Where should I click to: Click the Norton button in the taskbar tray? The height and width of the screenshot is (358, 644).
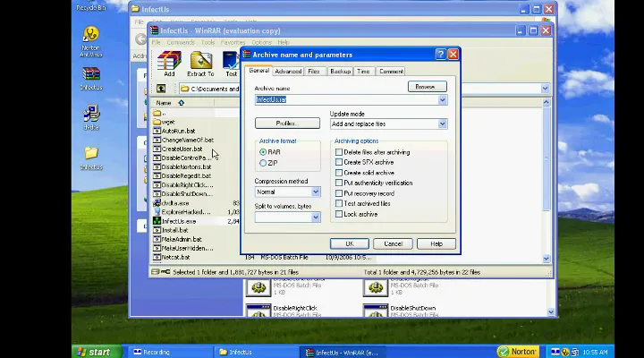pos(518,352)
